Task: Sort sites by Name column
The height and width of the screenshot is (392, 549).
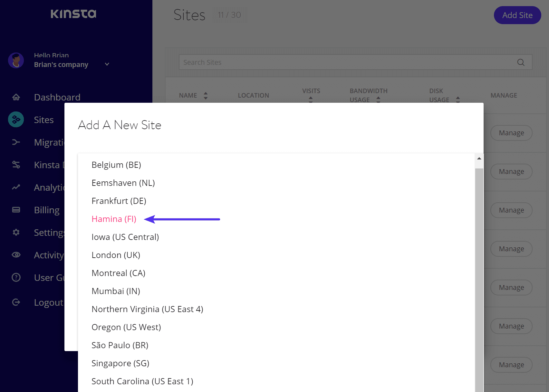Action: coord(206,96)
